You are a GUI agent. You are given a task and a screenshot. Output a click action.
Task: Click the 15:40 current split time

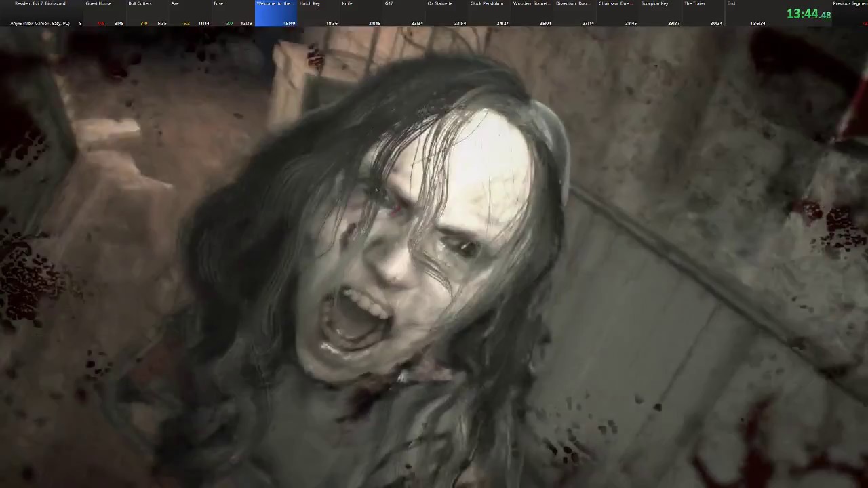(x=289, y=24)
